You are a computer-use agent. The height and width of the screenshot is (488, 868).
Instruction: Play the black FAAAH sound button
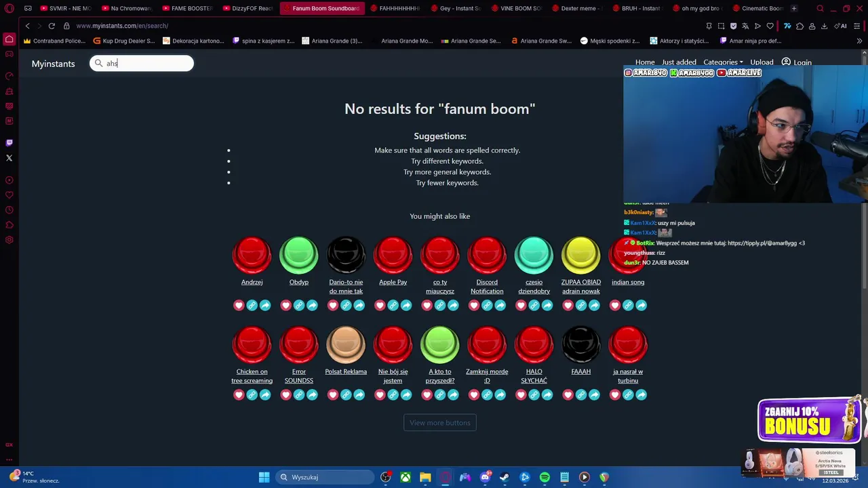[x=581, y=344]
